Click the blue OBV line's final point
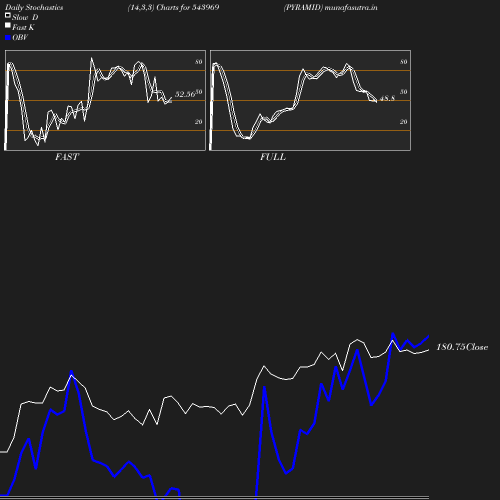This screenshot has width=500, height=500. click(428, 337)
